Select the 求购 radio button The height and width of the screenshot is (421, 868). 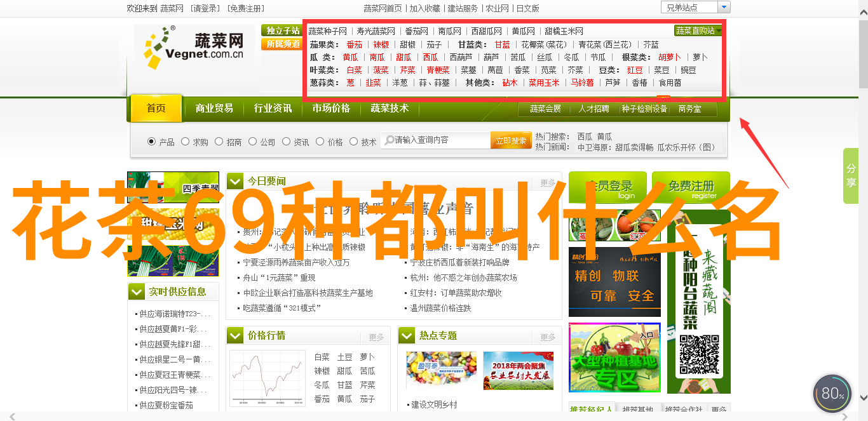pos(185,142)
